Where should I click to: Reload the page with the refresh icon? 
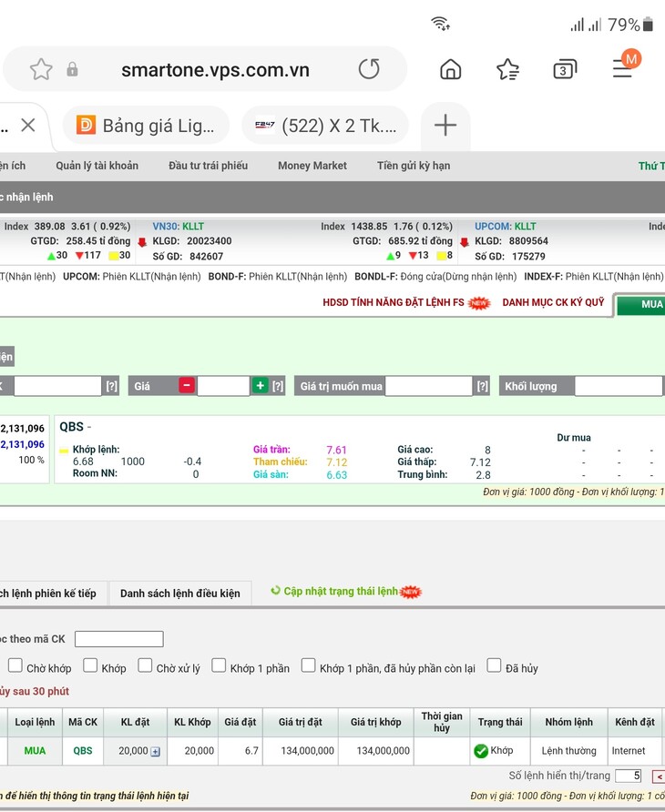coord(369,69)
